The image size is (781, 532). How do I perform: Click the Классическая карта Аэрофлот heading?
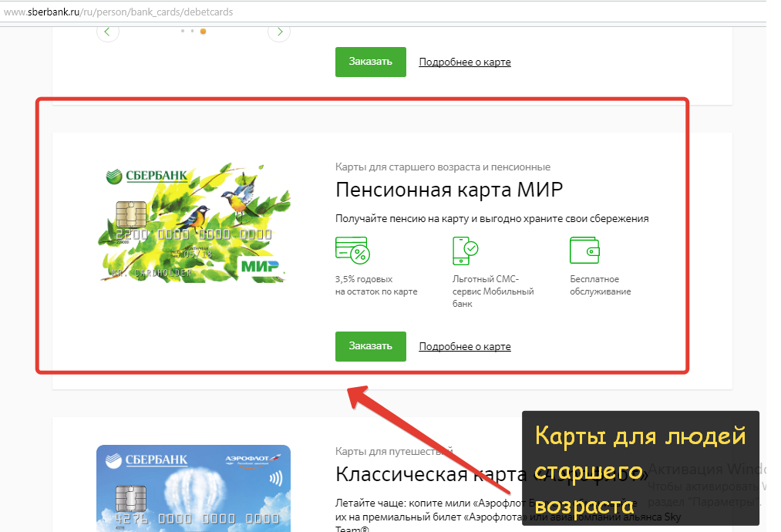click(x=492, y=474)
